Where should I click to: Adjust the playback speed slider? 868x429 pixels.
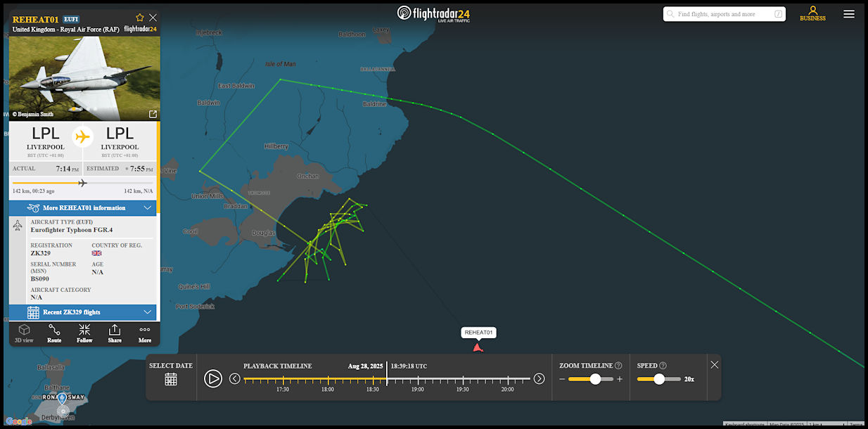click(659, 379)
